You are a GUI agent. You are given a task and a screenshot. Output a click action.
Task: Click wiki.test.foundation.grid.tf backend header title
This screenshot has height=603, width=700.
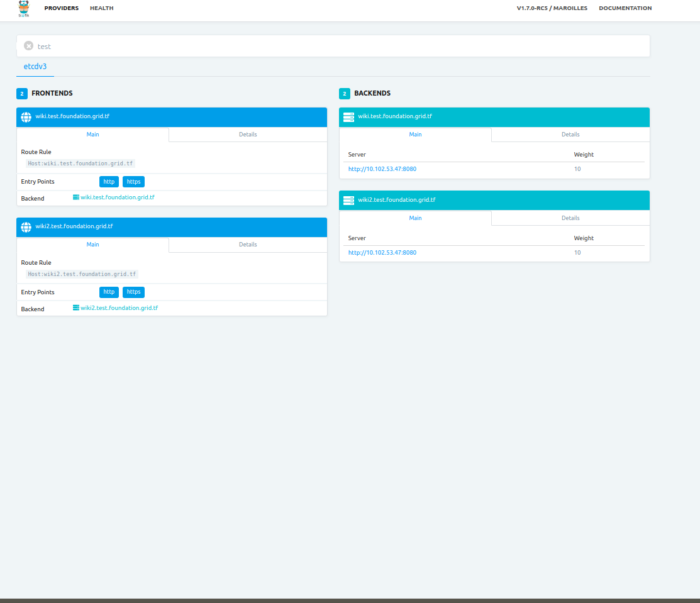(395, 116)
